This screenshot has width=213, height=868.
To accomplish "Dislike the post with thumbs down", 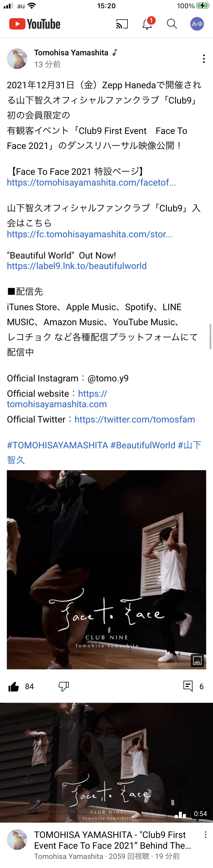I will coord(63,686).
